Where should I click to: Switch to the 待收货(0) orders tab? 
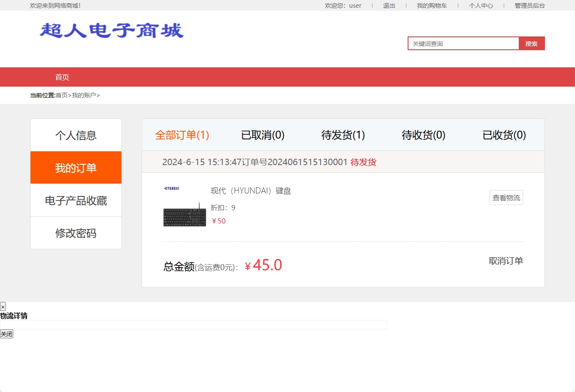[x=423, y=135]
